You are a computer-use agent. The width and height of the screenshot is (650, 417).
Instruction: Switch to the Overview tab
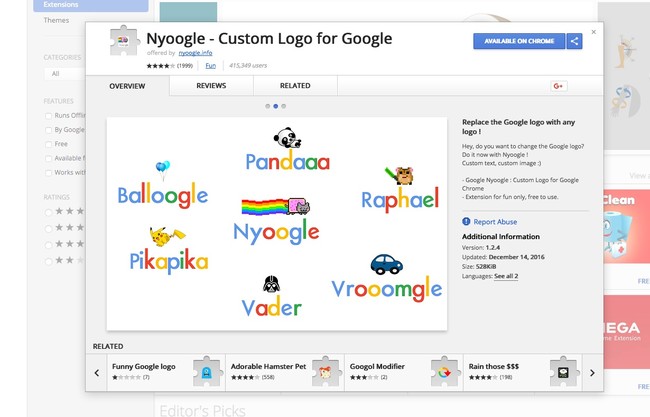pyautogui.click(x=127, y=86)
